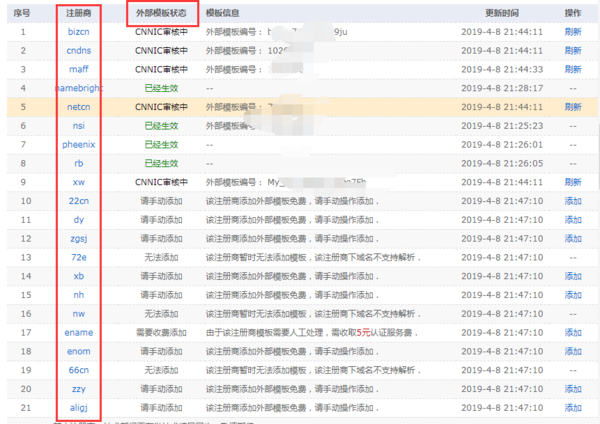Select the CNNIC审核中 status for netcn
The height and width of the screenshot is (424, 600).
(161, 107)
